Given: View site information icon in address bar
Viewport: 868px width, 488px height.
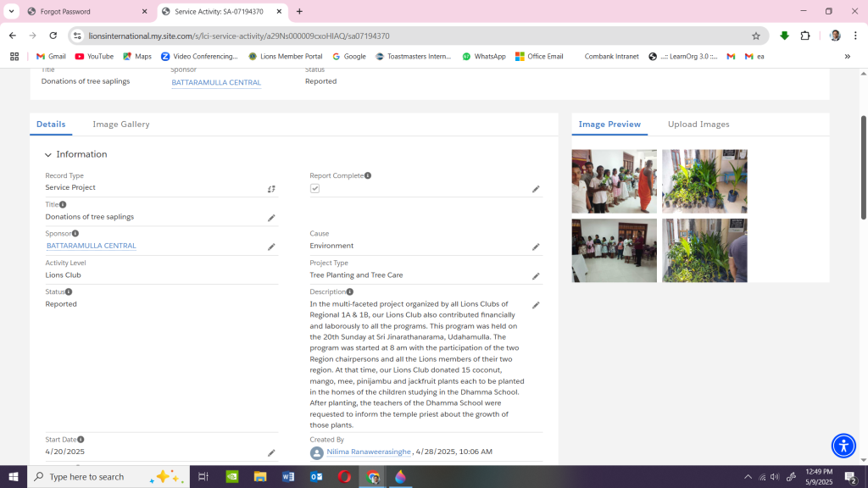Looking at the screenshot, I should (x=77, y=36).
